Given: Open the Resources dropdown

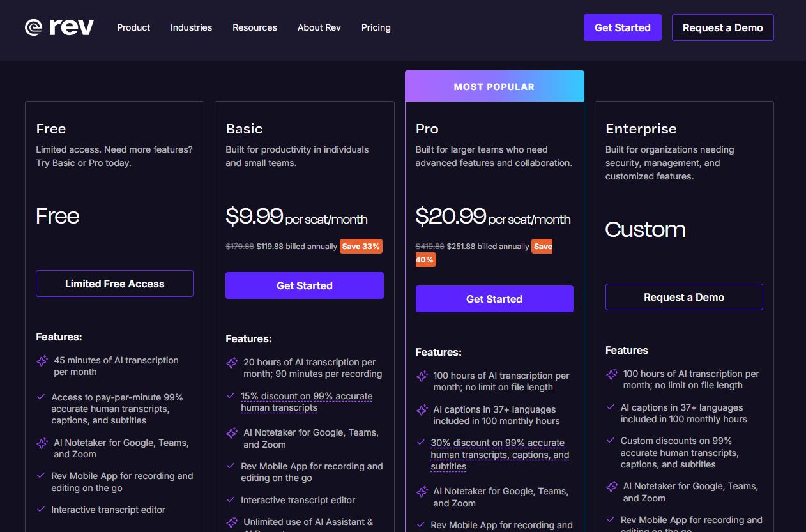Looking at the screenshot, I should (254, 27).
